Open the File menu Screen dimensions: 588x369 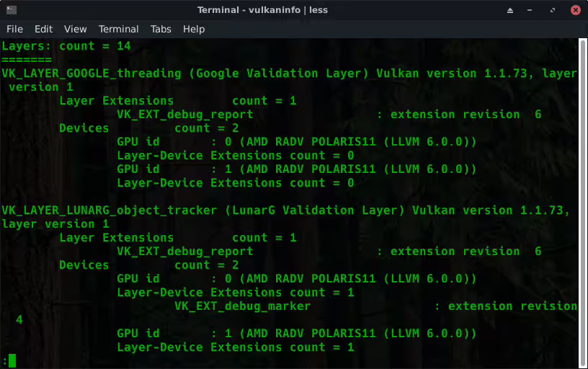click(x=14, y=29)
